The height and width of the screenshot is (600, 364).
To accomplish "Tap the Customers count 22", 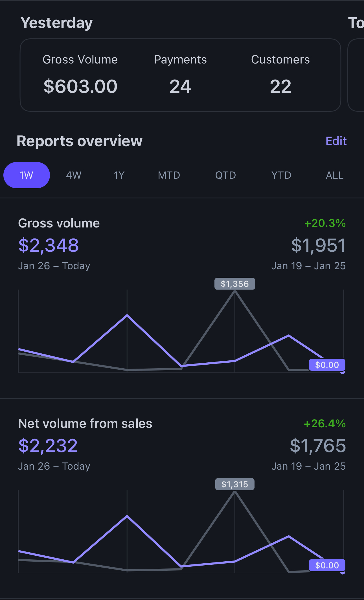I will [280, 86].
